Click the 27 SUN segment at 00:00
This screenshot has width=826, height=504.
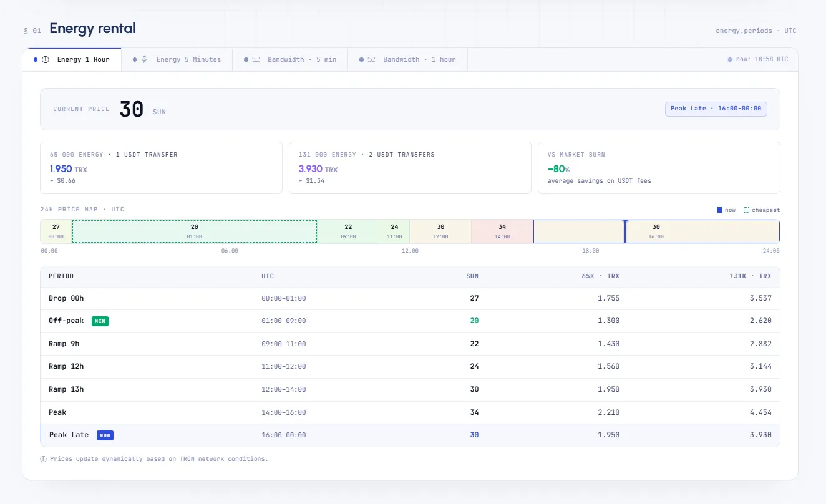[56, 231]
